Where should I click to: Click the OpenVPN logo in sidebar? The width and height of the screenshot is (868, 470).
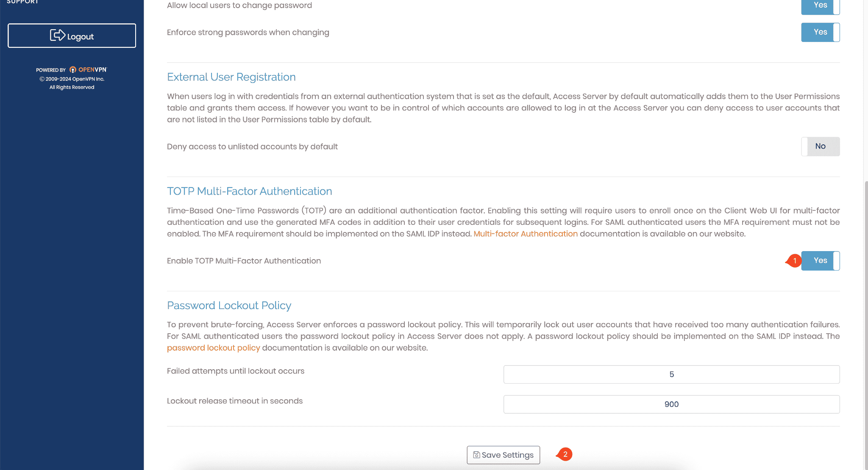(88, 70)
